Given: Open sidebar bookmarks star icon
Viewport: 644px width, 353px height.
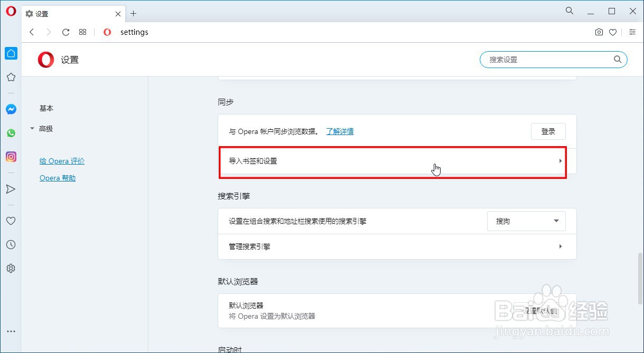Looking at the screenshot, I should pyautogui.click(x=11, y=77).
